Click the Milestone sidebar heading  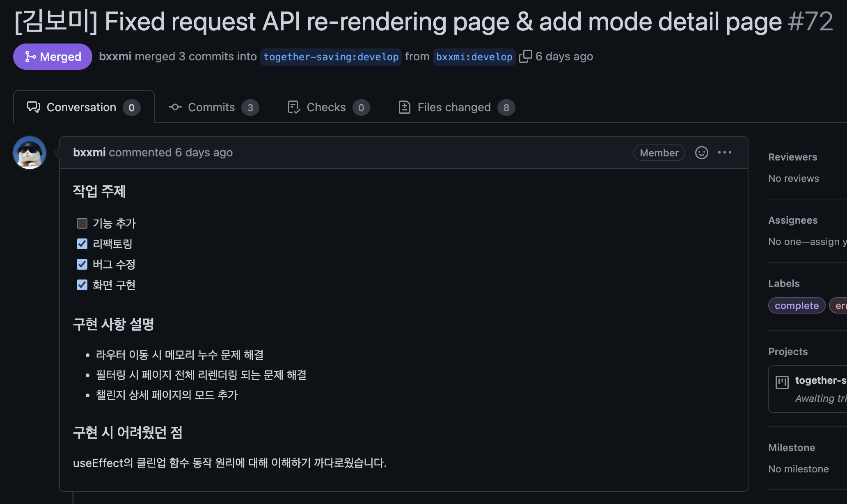pos(792,447)
